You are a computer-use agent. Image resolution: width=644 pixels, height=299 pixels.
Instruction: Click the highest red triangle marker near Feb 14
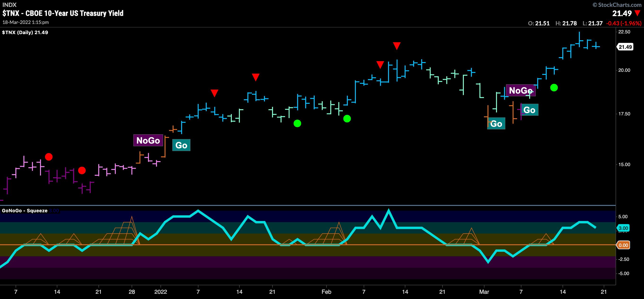click(x=397, y=46)
